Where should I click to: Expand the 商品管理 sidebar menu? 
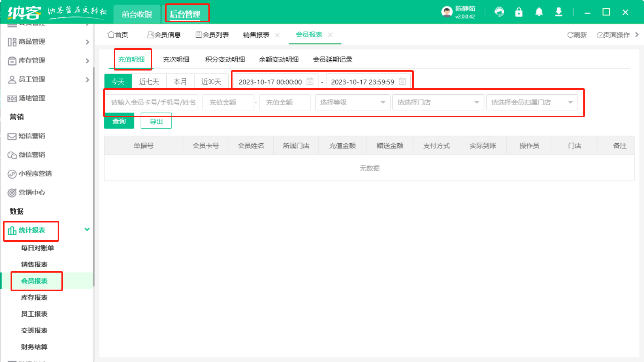[x=48, y=42]
